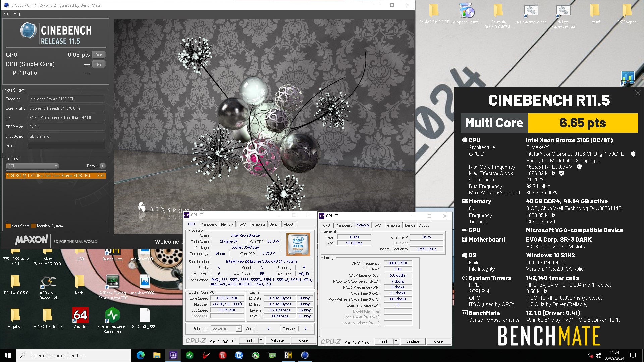Screen dimensions: 644x362
Task: Select the ranked Xeon Bronze 3106 entry
Action: coord(56,176)
